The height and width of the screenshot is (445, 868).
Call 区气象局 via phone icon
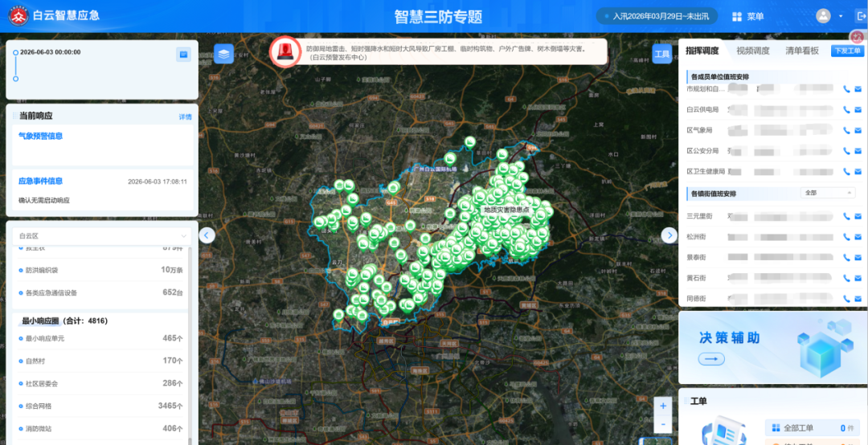pyautogui.click(x=846, y=130)
